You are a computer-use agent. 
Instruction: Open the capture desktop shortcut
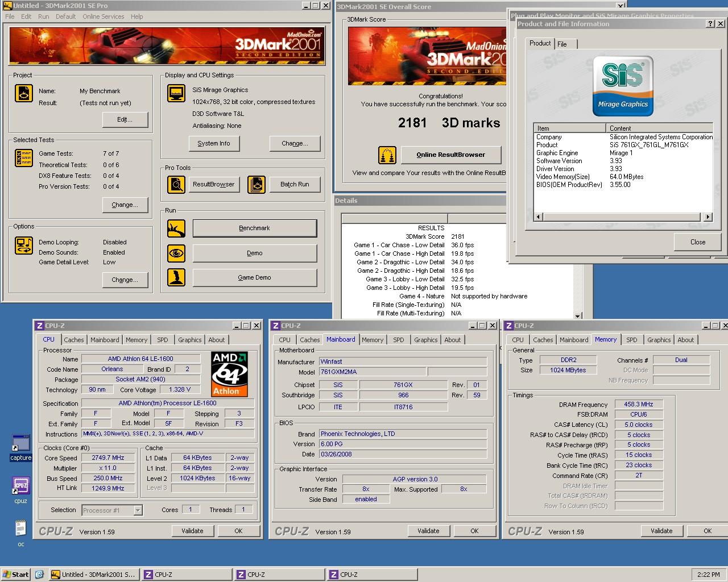tap(21, 448)
